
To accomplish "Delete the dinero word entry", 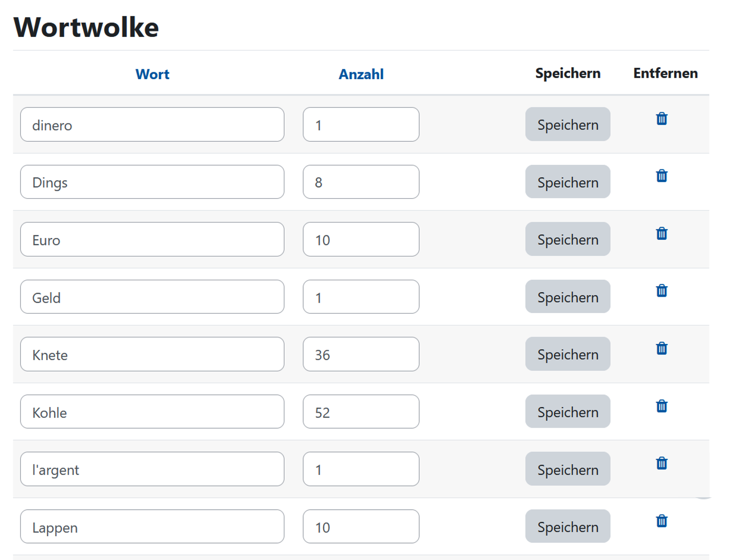I will (x=661, y=119).
